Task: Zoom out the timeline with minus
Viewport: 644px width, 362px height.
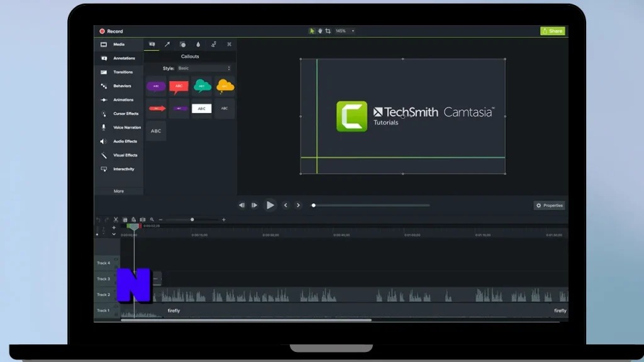Action: point(160,219)
